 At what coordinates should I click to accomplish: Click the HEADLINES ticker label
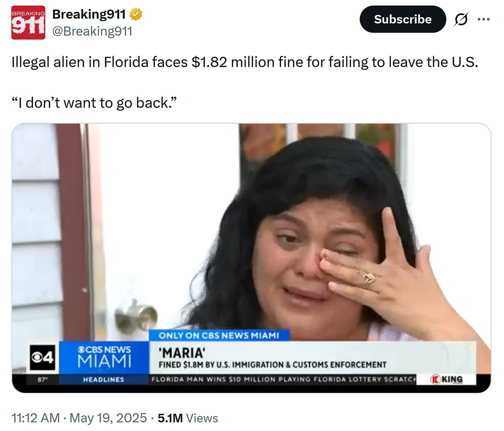[x=103, y=380]
